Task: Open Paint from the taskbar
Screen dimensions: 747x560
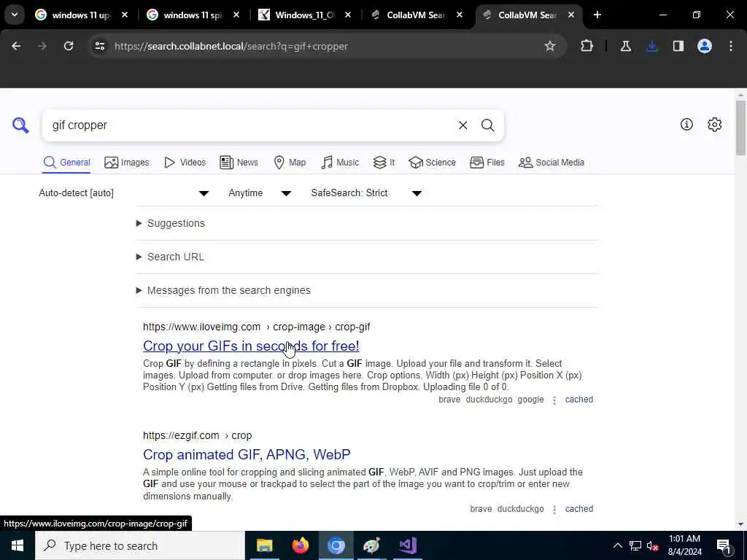Action: pos(371,545)
